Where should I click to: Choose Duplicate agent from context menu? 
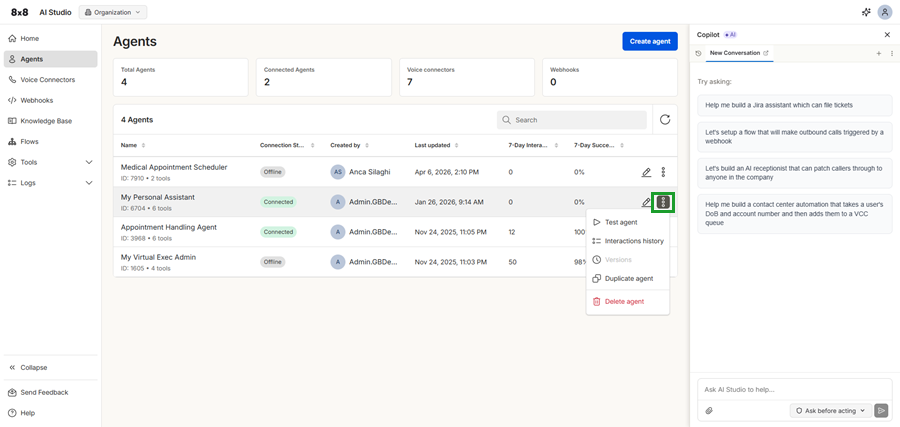[627, 278]
